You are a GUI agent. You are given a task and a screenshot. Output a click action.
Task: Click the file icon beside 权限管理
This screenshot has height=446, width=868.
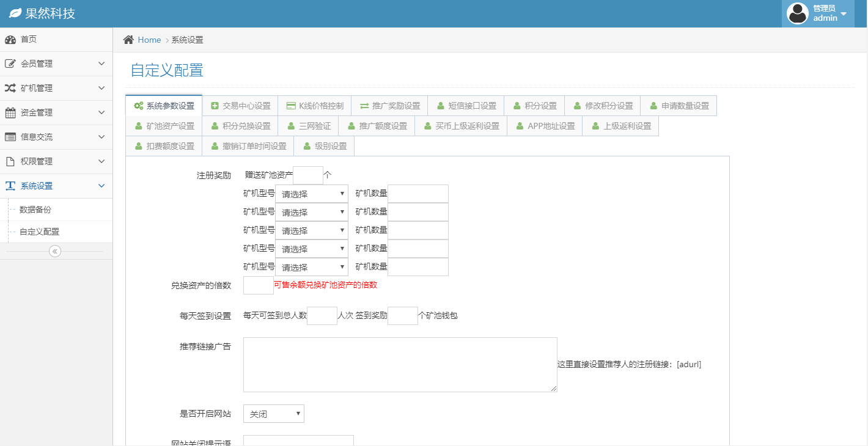10,161
